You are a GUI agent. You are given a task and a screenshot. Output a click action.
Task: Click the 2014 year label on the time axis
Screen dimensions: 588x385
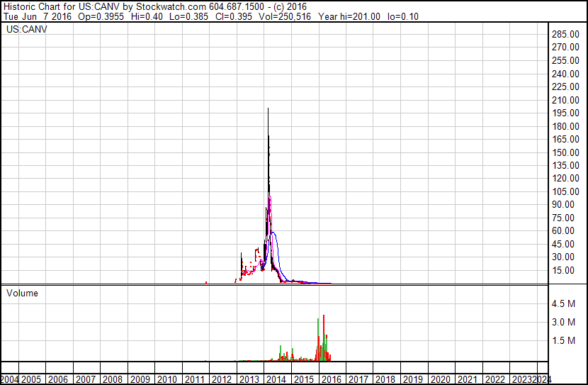pos(276,380)
